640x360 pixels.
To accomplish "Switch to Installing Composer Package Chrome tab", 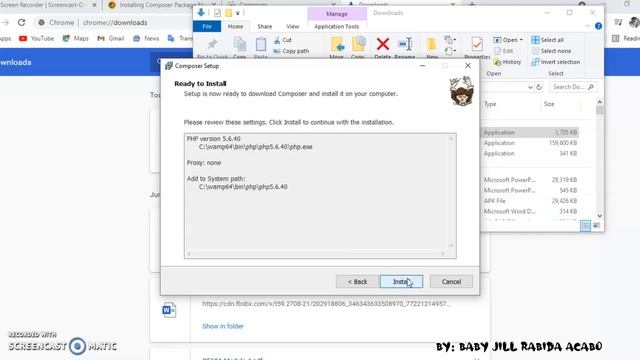I will [161, 5].
